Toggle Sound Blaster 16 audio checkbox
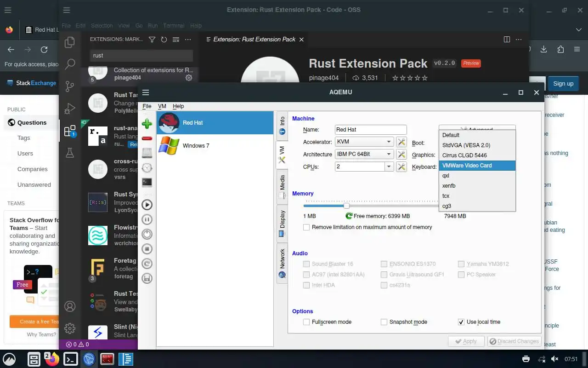Image resolution: width=588 pixels, height=368 pixels. pos(306,264)
